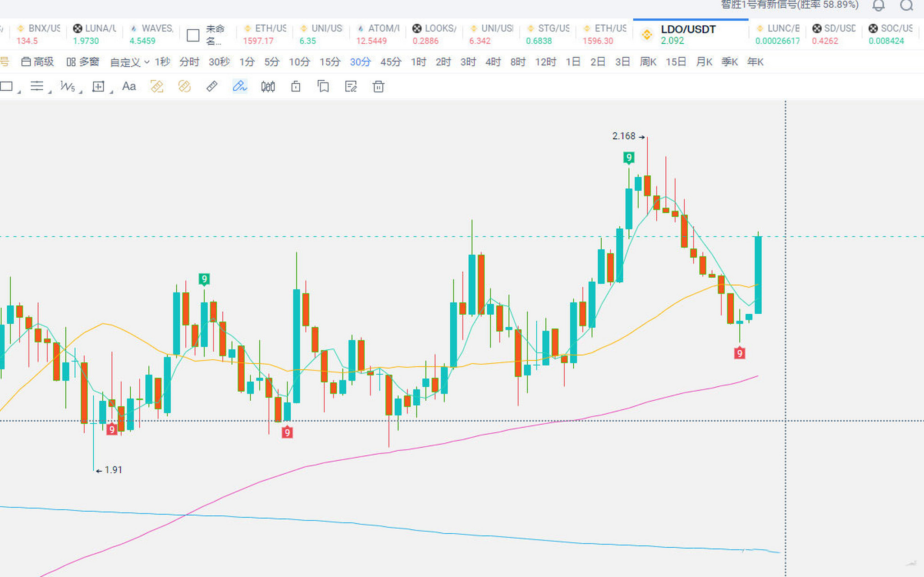Open the 智胜1号有新信号 signal notice
The image size is (924, 577).
789,5
